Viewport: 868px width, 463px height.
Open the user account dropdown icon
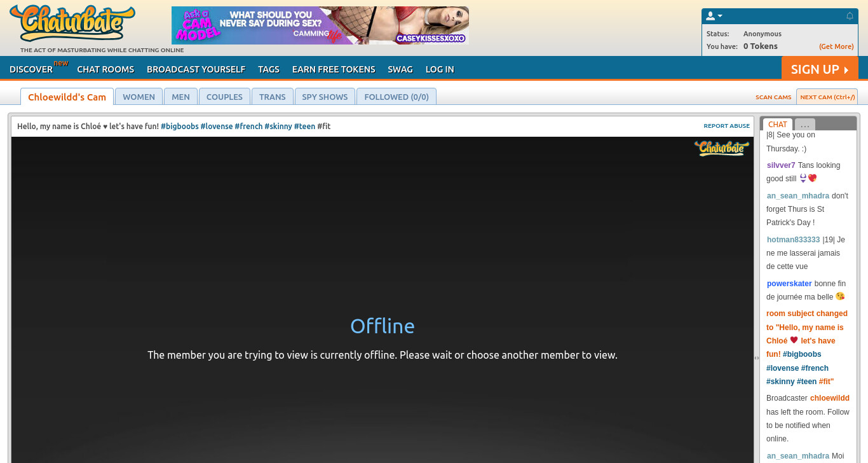[714, 16]
